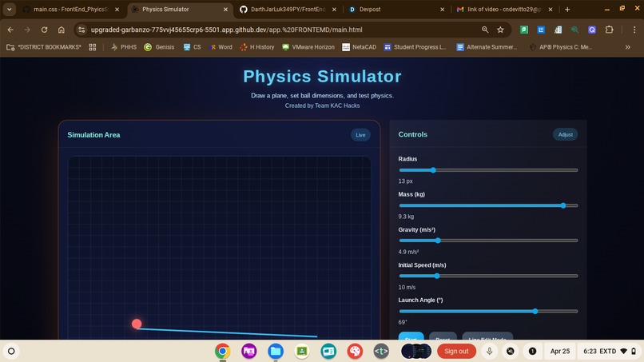Open the green P extension icon

pos(524,30)
